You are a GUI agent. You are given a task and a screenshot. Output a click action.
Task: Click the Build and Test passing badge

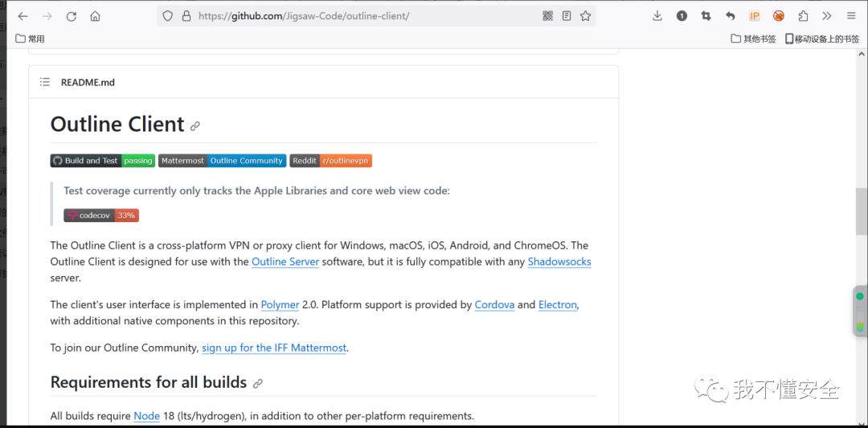[x=102, y=161]
